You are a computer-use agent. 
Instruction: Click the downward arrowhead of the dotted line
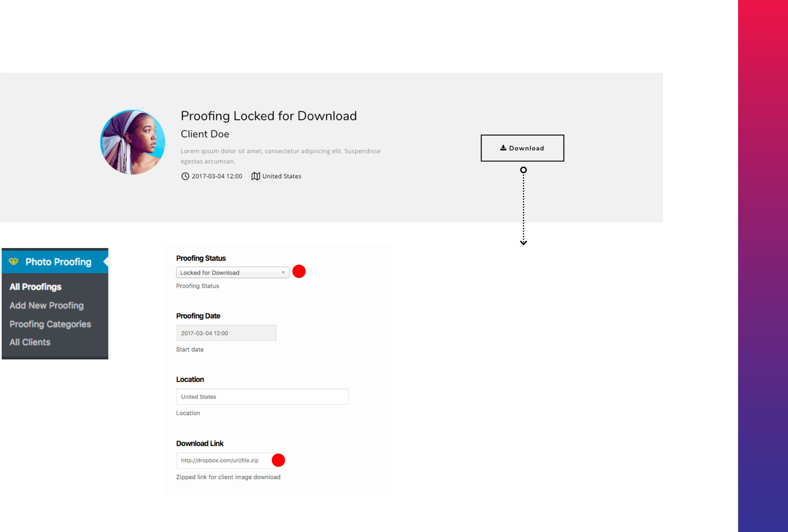pos(523,243)
